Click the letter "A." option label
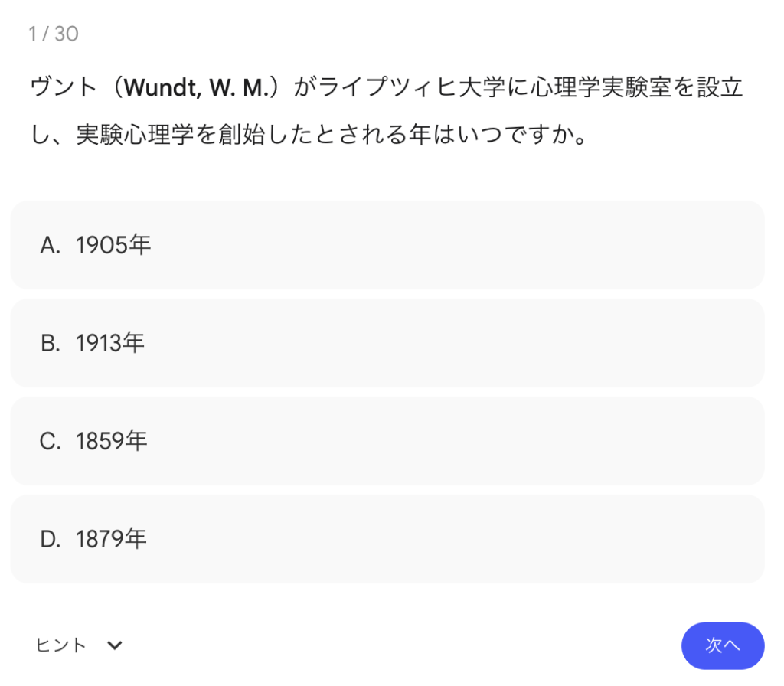 [x=51, y=245]
